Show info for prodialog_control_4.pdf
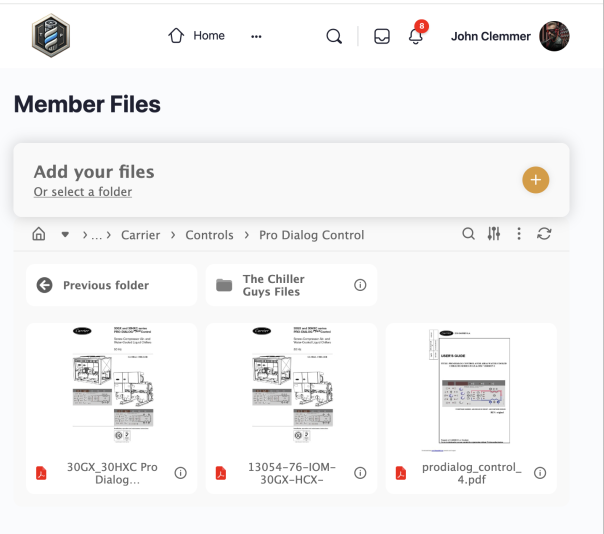Image resolution: width=604 pixels, height=534 pixels. (540, 473)
